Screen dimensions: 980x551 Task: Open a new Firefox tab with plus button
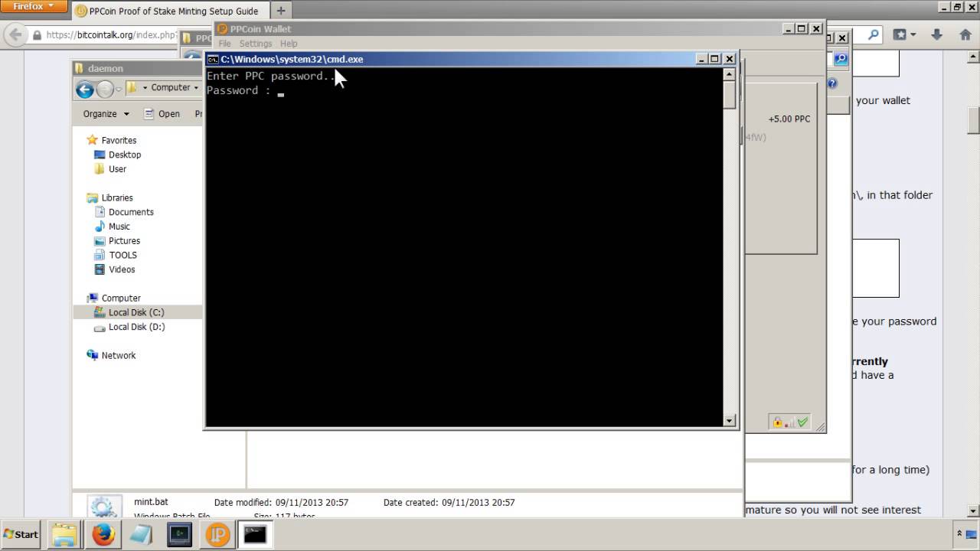281,11
